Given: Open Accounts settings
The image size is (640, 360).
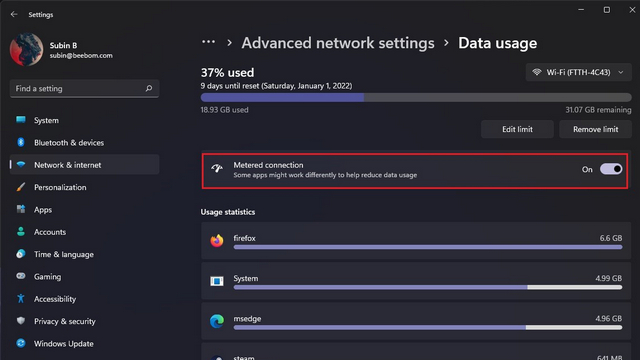Looking at the screenshot, I should 84,232.
